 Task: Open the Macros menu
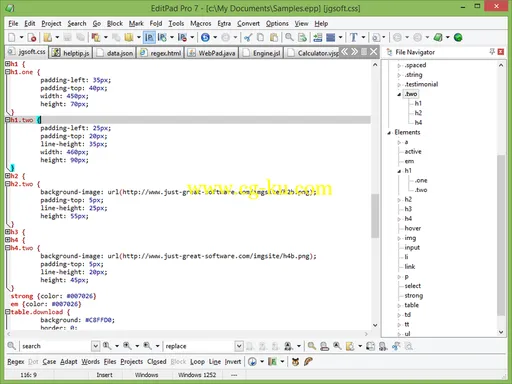[x=200, y=23]
